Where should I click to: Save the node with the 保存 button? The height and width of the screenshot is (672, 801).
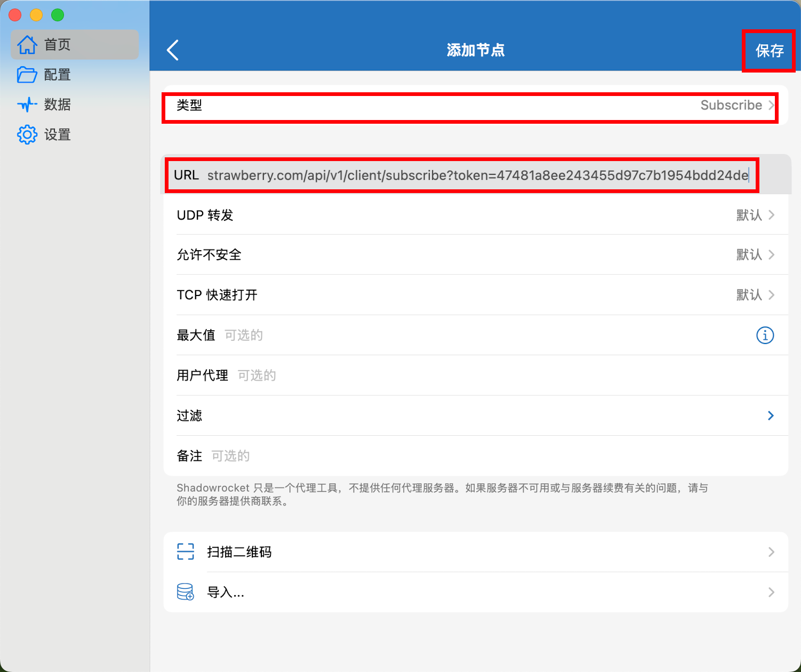[769, 51]
